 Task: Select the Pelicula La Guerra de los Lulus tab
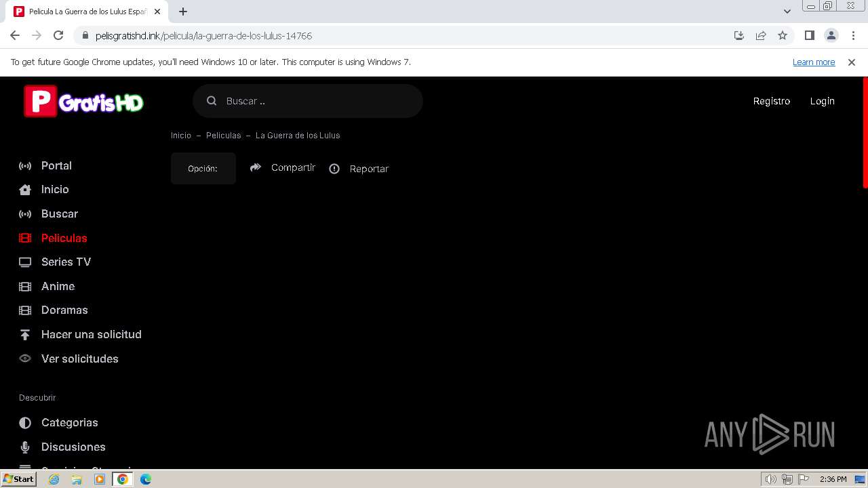[87, 12]
